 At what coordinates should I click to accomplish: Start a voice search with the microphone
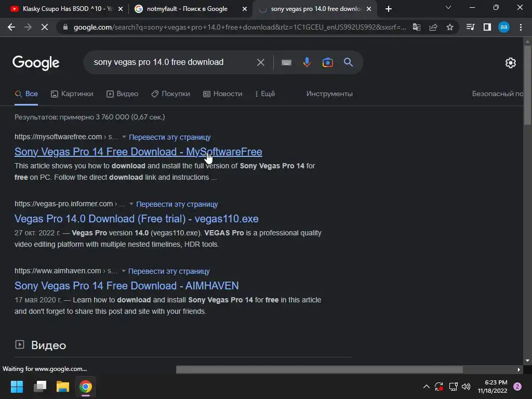coord(307,62)
